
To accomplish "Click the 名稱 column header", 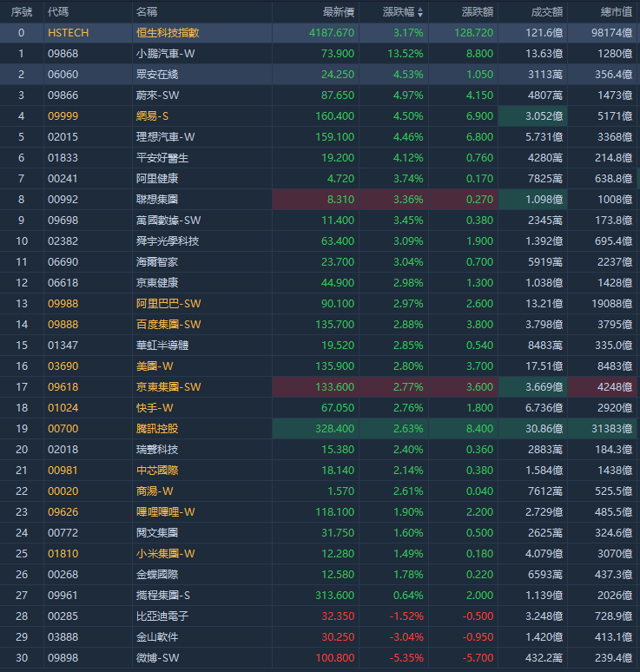I will (147, 12).
